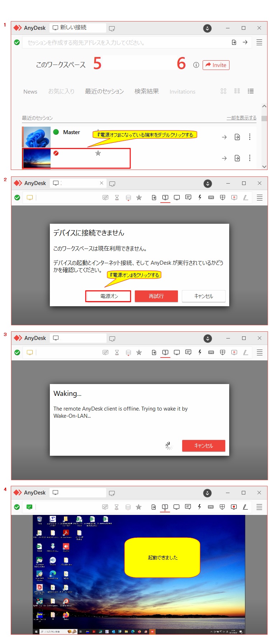Image resolution: width=269 pixels, height=644 pixels.
Task: Click the 電源オン button
Action: click(108, 296)
